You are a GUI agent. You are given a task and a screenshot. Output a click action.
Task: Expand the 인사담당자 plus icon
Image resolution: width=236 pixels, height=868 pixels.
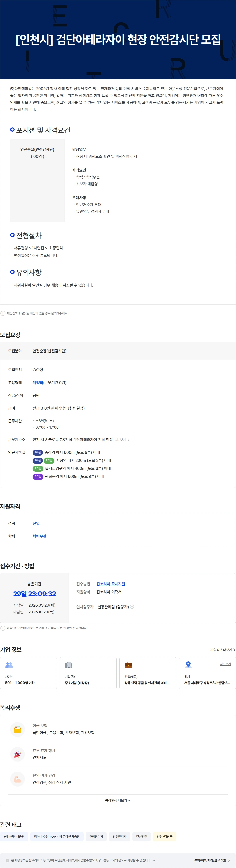(x=132, y=607)
